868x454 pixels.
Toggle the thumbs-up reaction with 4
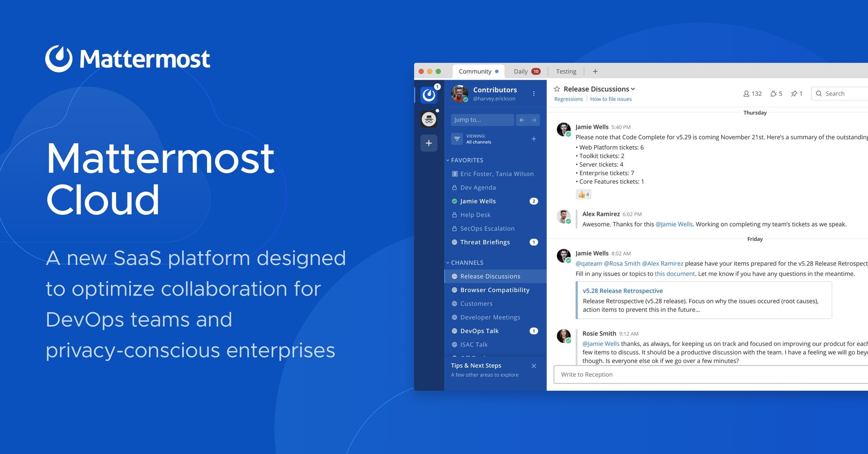pos(583,194)
